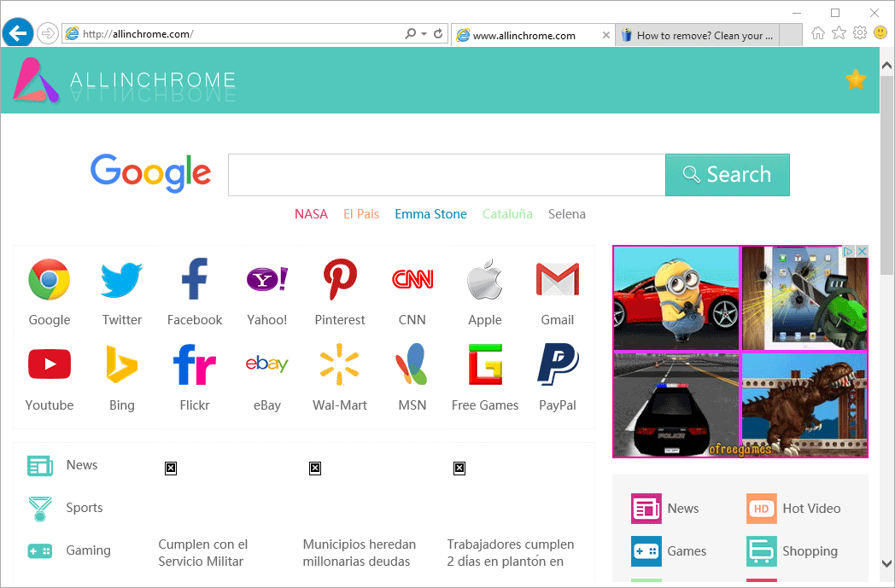Open the eBay shortcut icon

(x=267, y=364)
